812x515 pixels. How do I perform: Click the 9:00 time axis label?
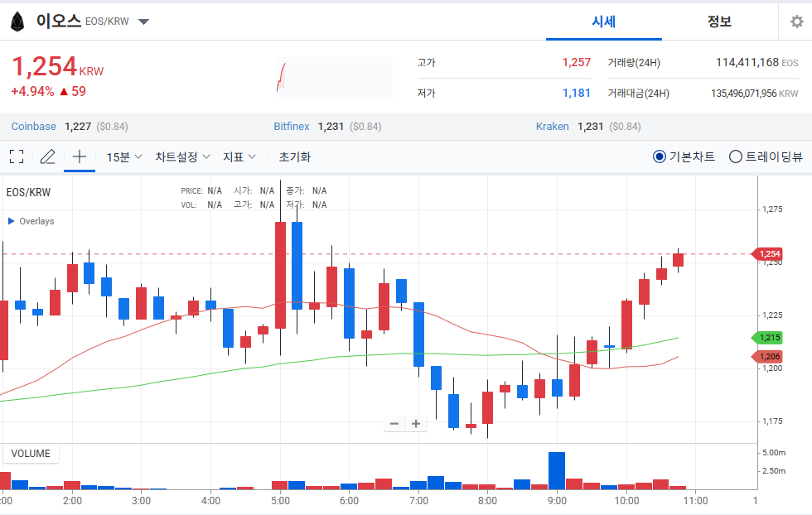557,500
